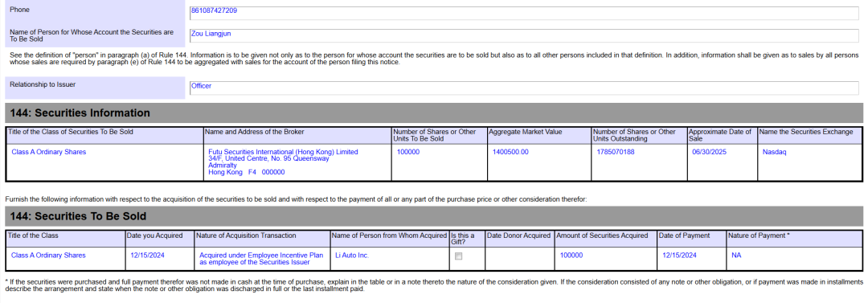Viewport: 868px width, 303px height.
Task: Select the Employee Incentive Plan acquisition text
Action: pos(261,259)
